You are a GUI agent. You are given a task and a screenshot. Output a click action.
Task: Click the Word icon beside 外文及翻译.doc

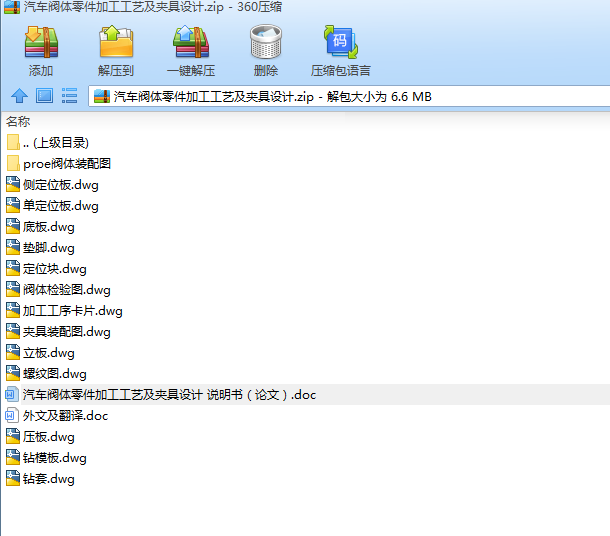[x=11, y=415]
